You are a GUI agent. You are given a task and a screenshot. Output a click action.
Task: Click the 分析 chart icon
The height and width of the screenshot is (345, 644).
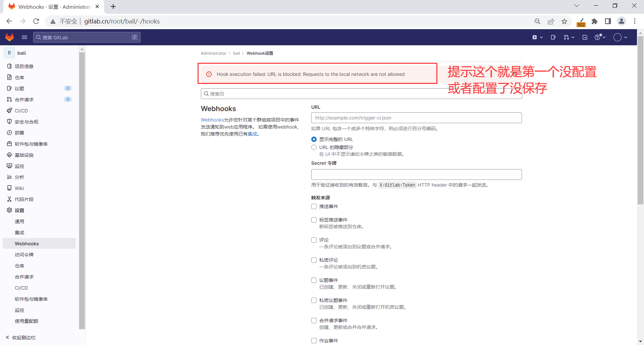[x=9, y=177]
